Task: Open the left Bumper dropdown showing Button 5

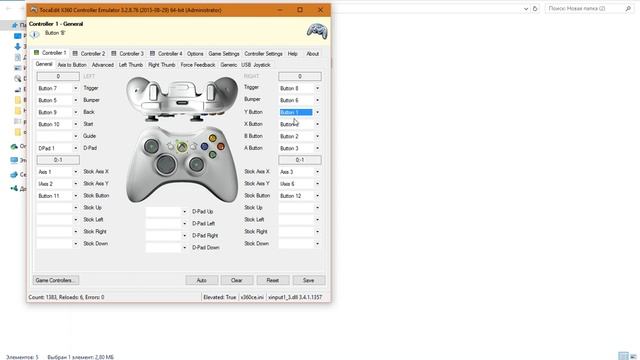Action: (x=58, y=100)
